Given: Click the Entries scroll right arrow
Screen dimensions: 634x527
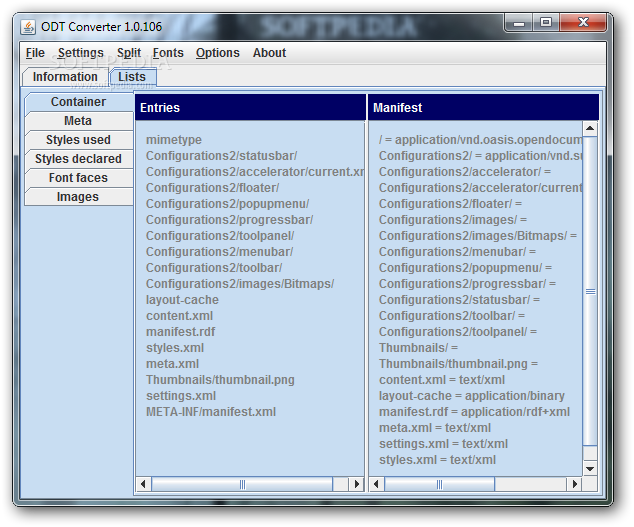Looking at the screenshot, I should [x=357, y=484].
